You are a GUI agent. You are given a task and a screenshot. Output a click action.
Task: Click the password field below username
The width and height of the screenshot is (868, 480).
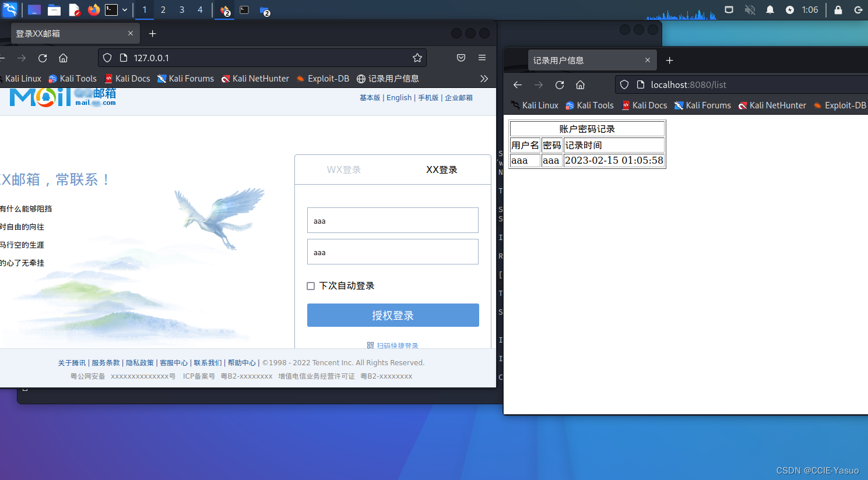point(393,252)
